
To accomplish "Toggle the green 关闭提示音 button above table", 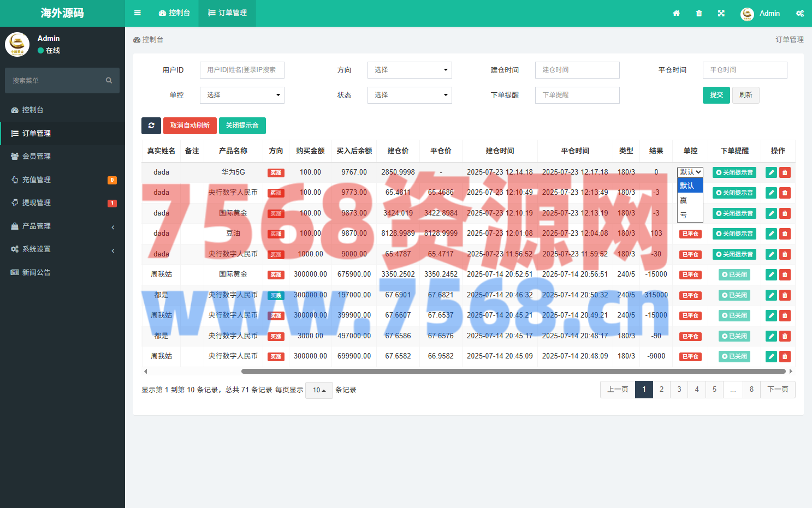I will point(242,125).
